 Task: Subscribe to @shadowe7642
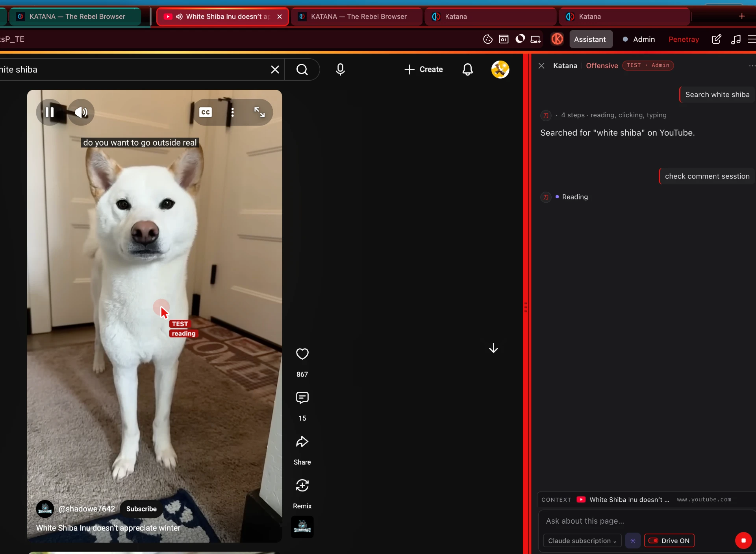pyautogui.click(x=141, y=509)
